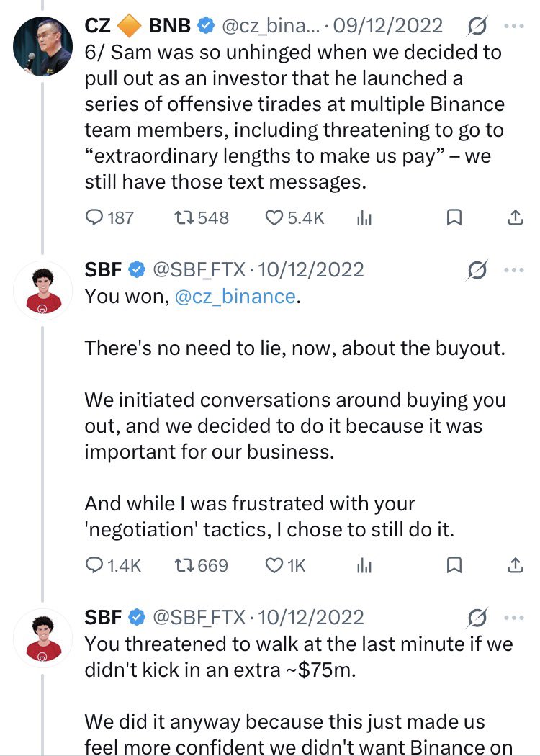540x756 pixels.
Task: Open analytics for SBF's "You won" tweet
Action: pos(364,566)
